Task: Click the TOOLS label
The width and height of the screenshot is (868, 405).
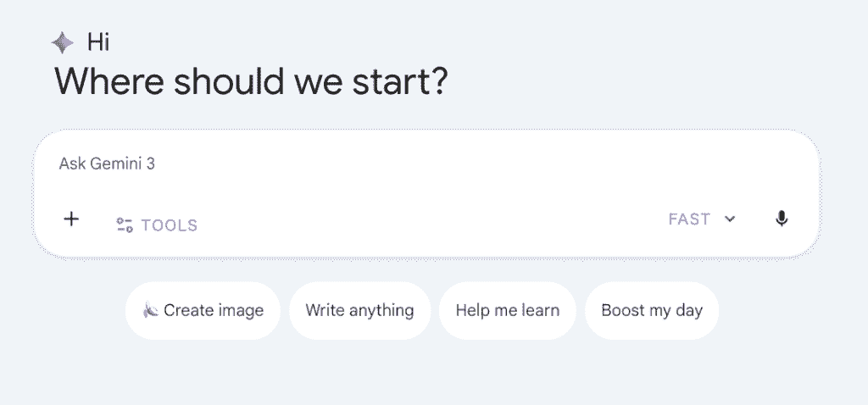Action: [x=169, y=225]
